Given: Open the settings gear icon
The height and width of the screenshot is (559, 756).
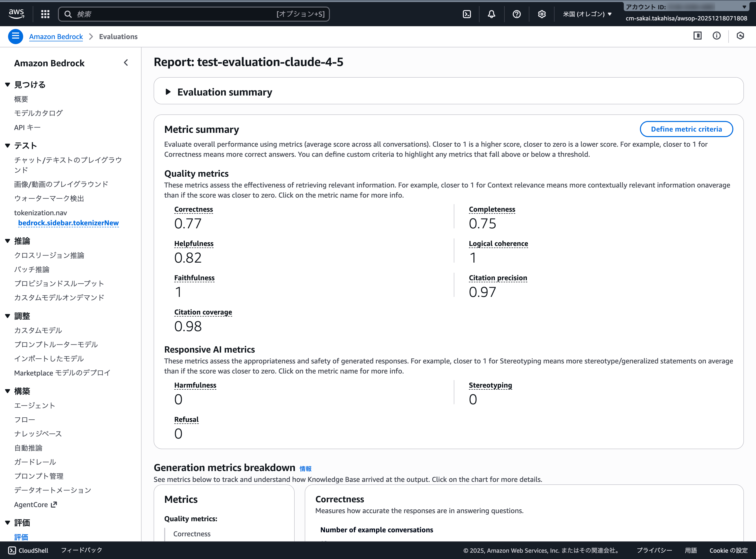Looking at the screenshot, I should [x=542, y=14].
